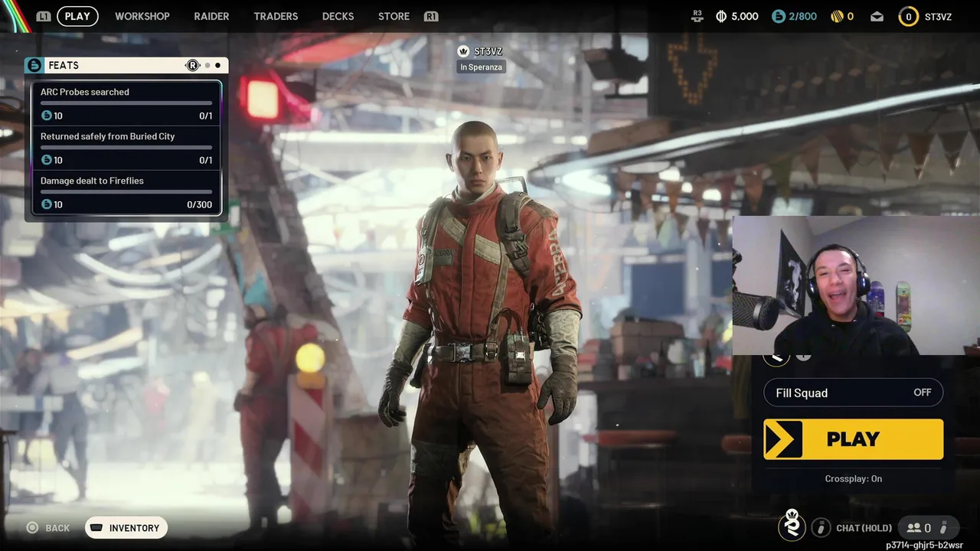The width and height of the screenshot is (980, 551).
Task: Switch to the RAIDER tab
Action: pos(211,16)
